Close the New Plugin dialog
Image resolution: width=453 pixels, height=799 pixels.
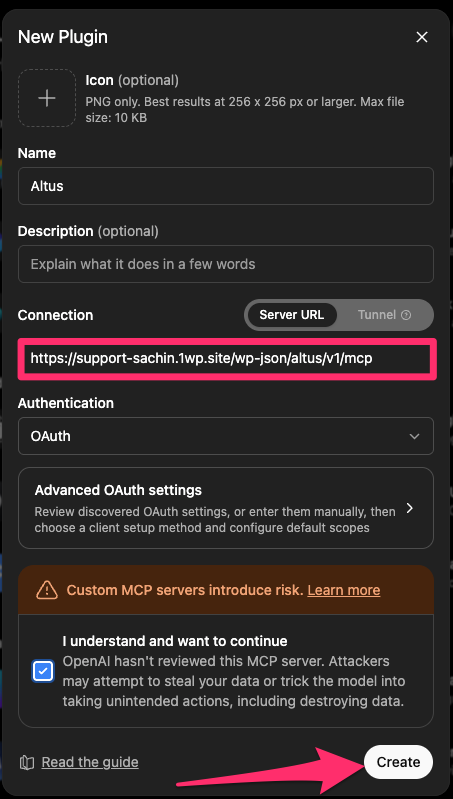(x=421, y=37)
